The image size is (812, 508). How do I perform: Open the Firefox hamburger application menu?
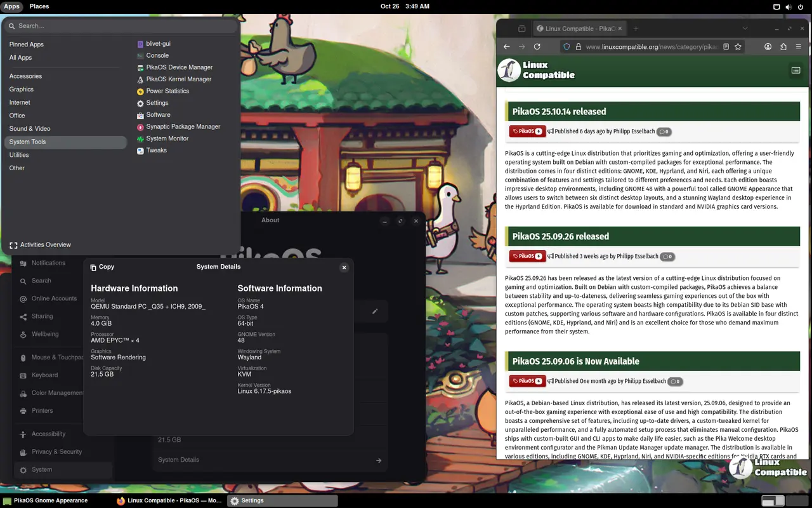pos(799,46)
